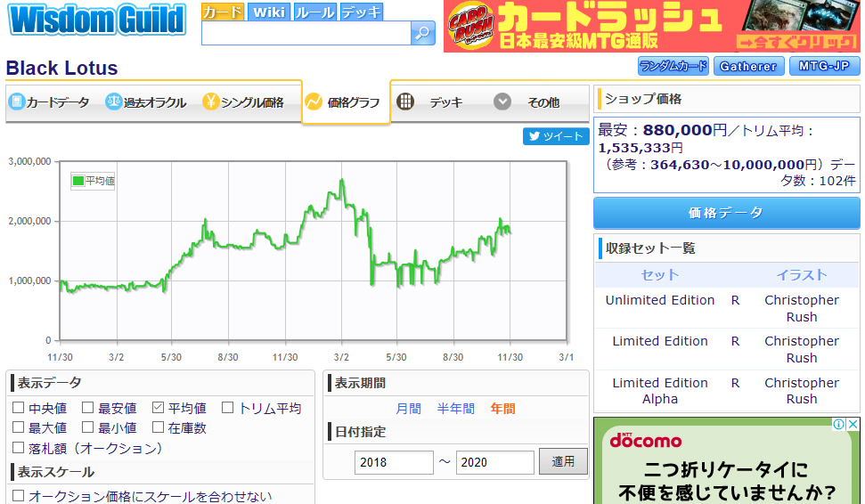Click the Card Rush banner ad
The width and height of the screenshot is (865, 504).
tap(651, 26)
